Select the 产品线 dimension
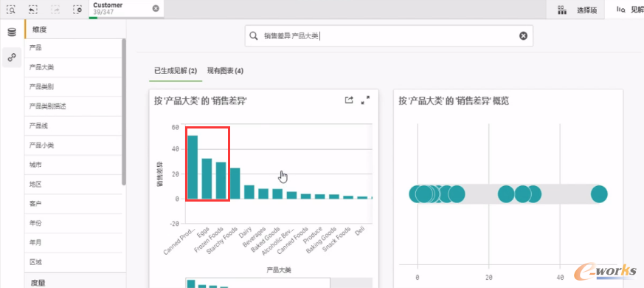 click(74, 126)
